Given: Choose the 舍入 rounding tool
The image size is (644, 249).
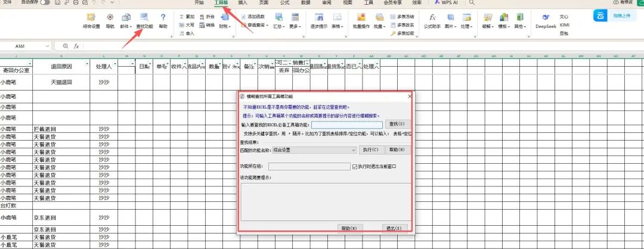Looking at the screenshot, I should pos(187,33).
